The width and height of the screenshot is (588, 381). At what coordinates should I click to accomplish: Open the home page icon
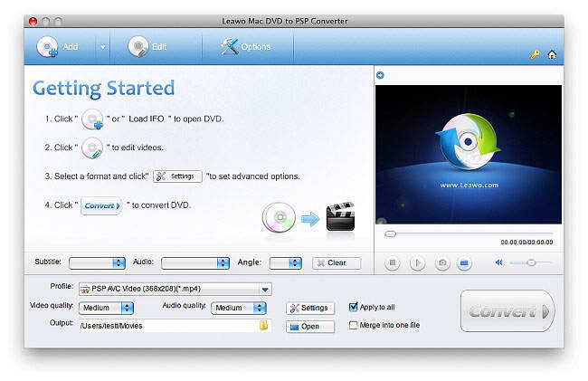pos(552,54)
